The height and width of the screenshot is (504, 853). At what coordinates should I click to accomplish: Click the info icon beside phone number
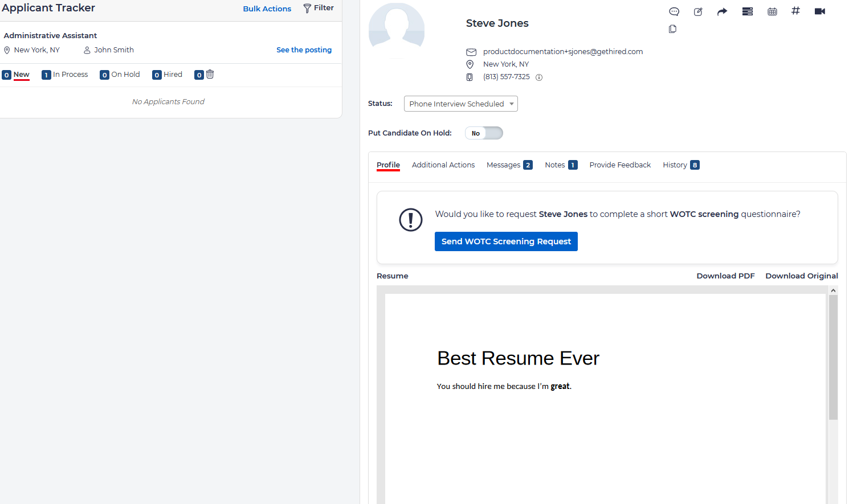click(539, 77)
